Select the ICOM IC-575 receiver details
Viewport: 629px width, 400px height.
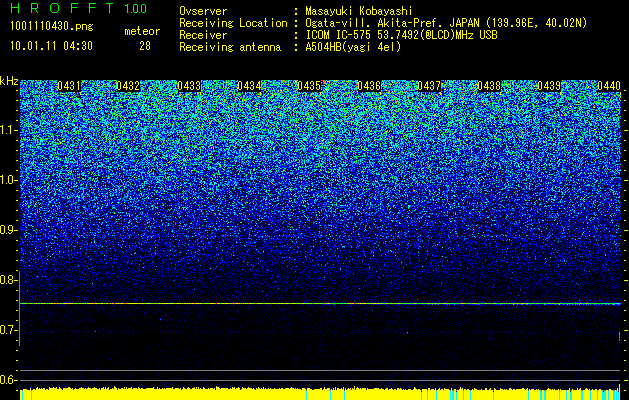[x=401, y=35]
